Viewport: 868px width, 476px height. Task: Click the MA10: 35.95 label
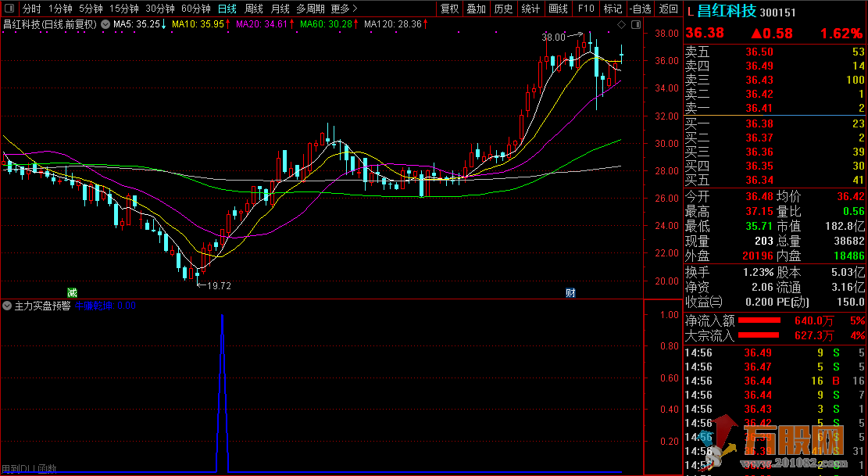pos(198,24)
